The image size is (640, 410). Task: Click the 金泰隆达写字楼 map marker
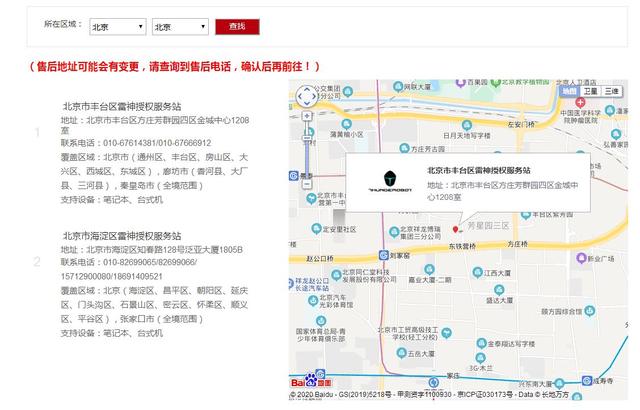tap(482, 343)
